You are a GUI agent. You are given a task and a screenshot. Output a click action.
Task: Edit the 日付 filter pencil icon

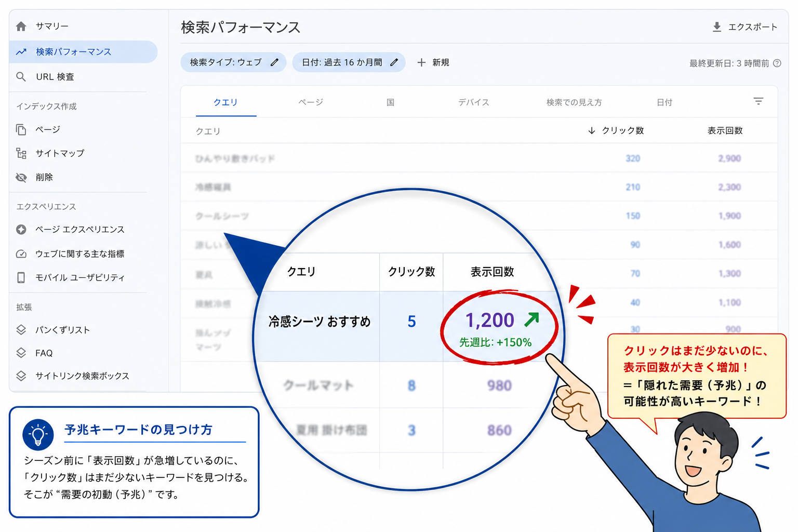[x=394, y=62]
